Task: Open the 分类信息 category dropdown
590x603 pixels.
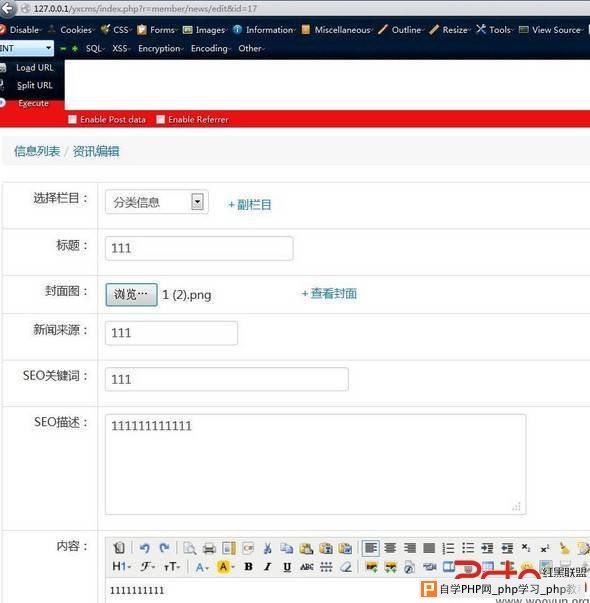Action: pos(157,202)
